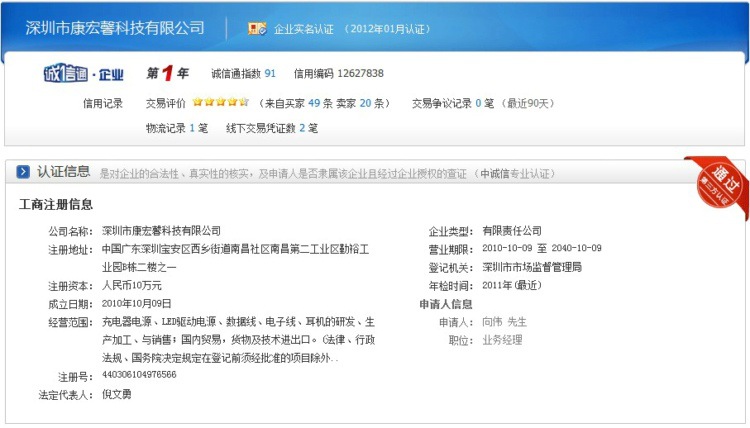Click the 法定代表人 name 倪文勇
This screenshot has height=428, width=750.
click(116, 394)
